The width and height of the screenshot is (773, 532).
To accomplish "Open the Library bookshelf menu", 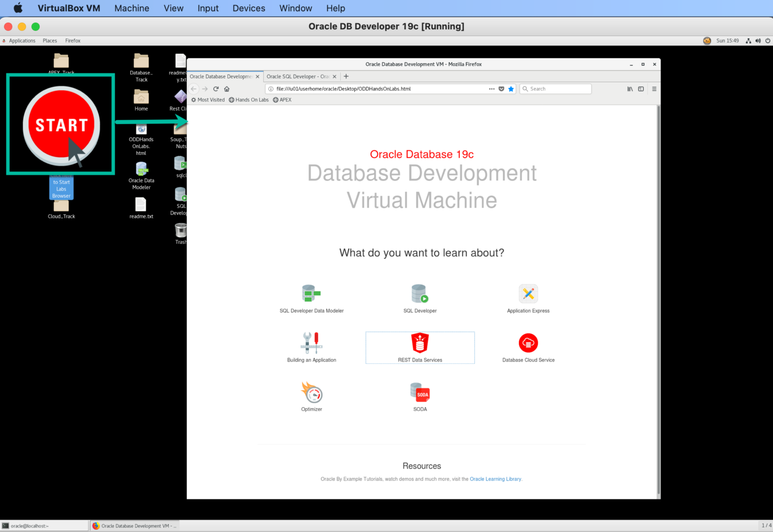I will (630, 88).
